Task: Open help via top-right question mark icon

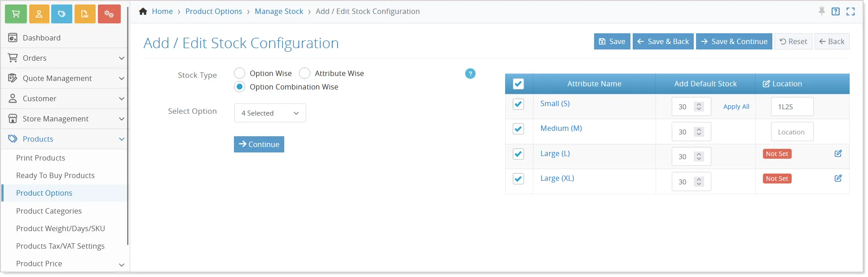Action: click(836, 11)
